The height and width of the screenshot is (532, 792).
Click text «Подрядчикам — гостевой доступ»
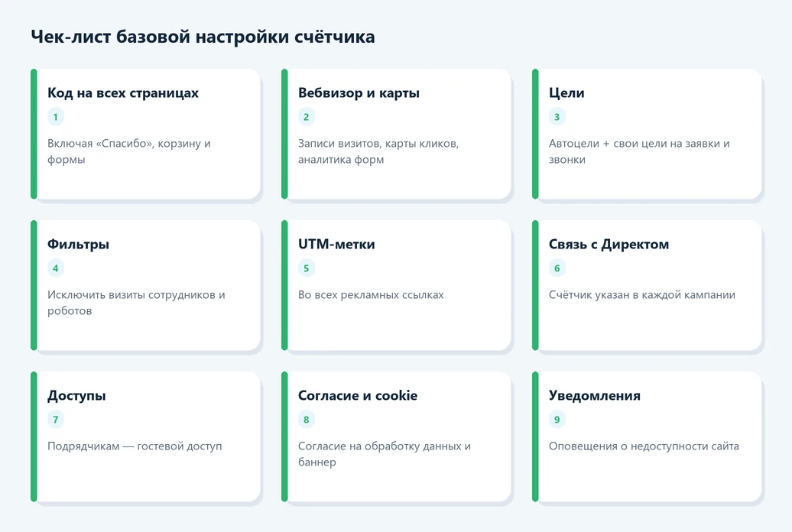click(x=135, y=446)
